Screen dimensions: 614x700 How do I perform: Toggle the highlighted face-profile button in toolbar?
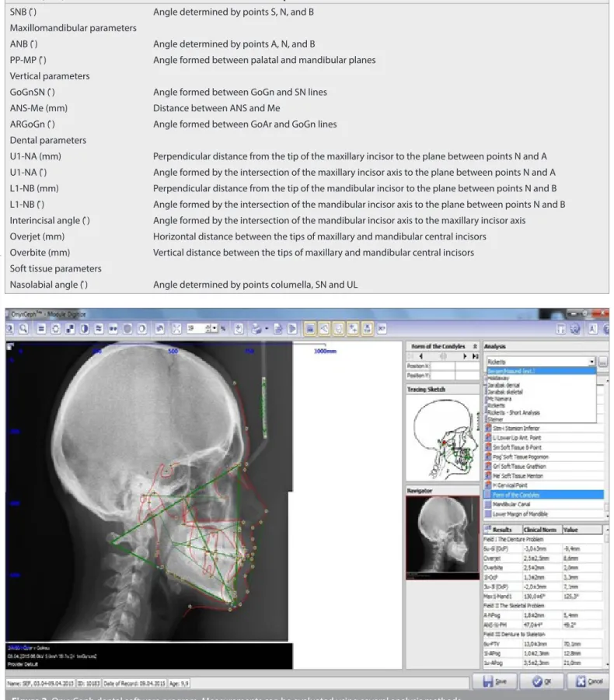(338, 329)
